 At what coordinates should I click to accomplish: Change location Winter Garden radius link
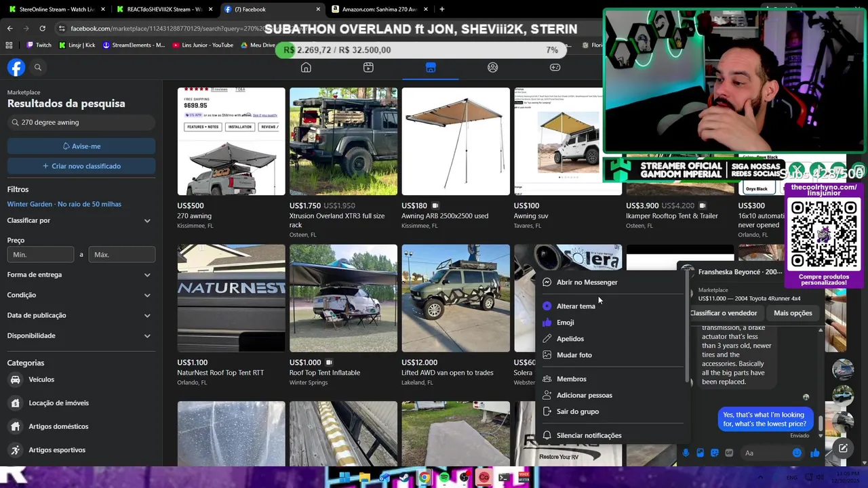click(x=64, y=204)
